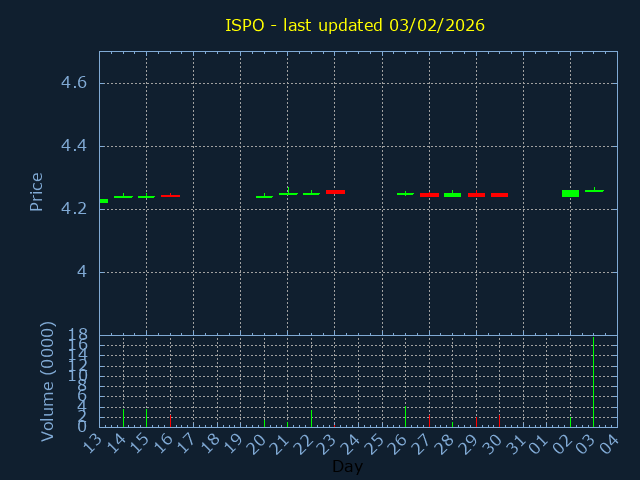Select the red candlestick on day 27

click(429, 195)
